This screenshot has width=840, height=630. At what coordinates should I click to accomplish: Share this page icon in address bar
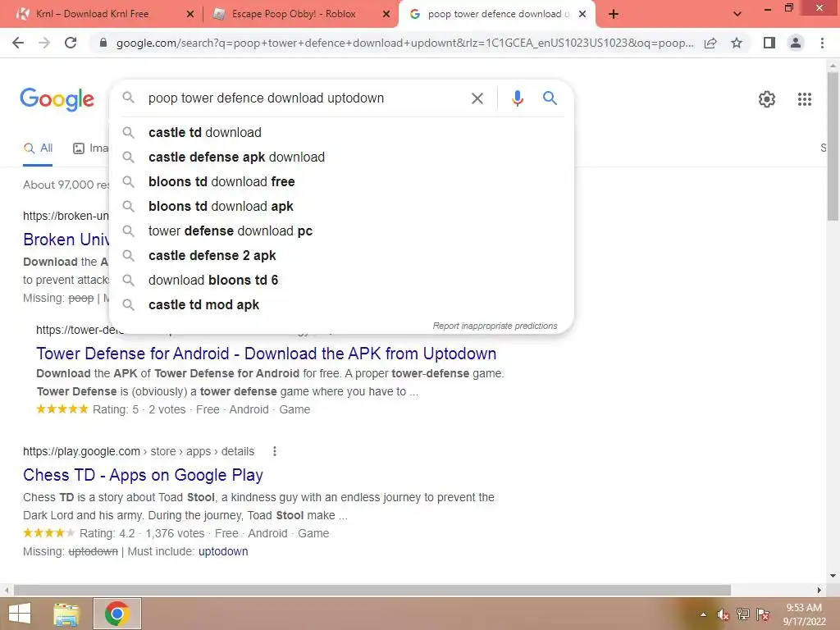[x=710, y=43]
